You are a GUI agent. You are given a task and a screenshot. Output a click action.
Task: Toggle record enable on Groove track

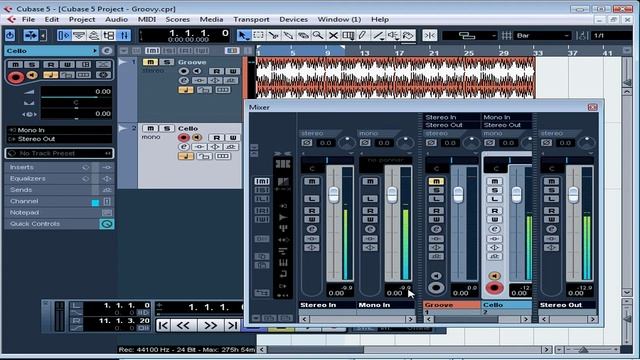point(184,71)
